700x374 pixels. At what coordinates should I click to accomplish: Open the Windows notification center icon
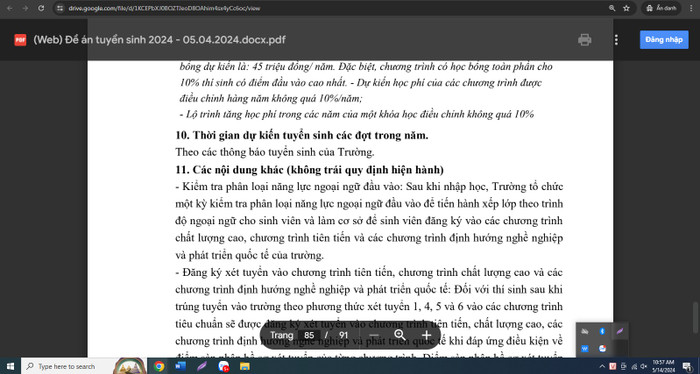coord(687,366)
